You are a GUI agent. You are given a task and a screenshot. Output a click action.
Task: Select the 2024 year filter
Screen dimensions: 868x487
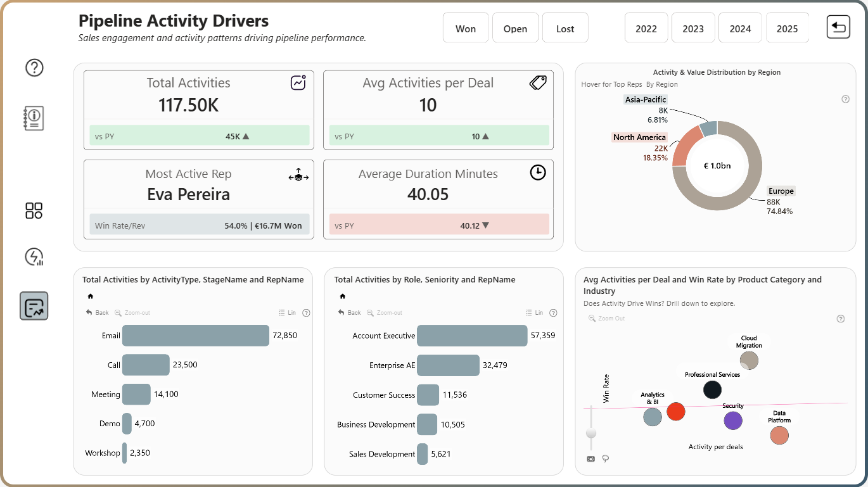click(740, 28)
